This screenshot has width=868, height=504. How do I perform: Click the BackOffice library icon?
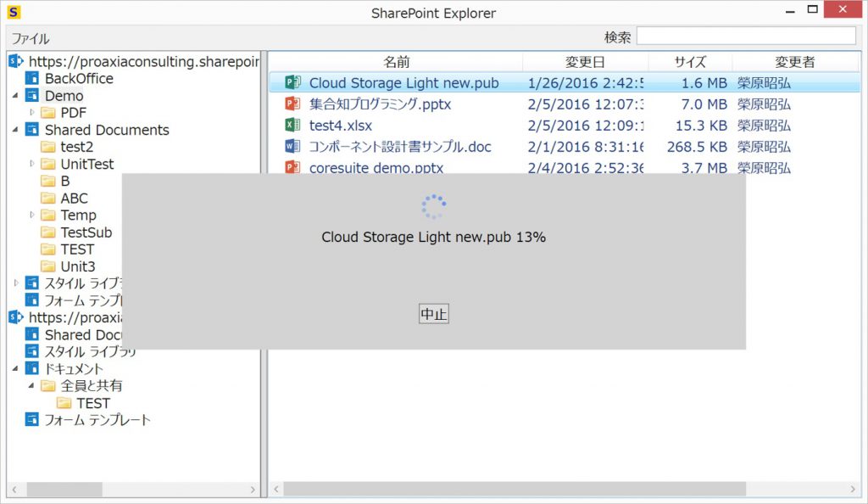coord(32,79)
